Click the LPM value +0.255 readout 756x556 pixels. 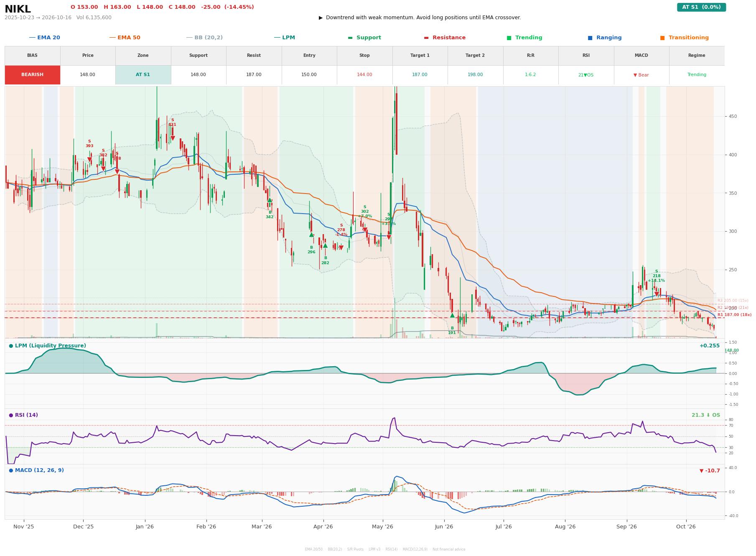point(710,346)
